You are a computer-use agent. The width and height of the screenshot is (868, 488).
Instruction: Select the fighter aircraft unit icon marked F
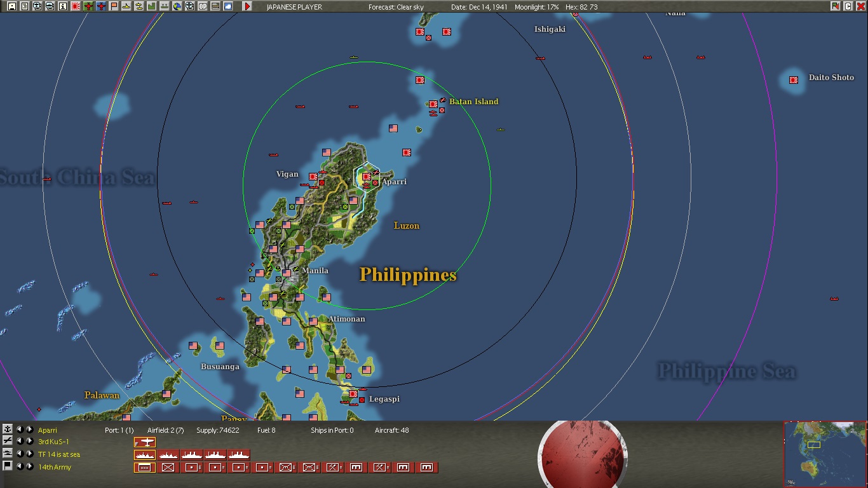[145, 442]
